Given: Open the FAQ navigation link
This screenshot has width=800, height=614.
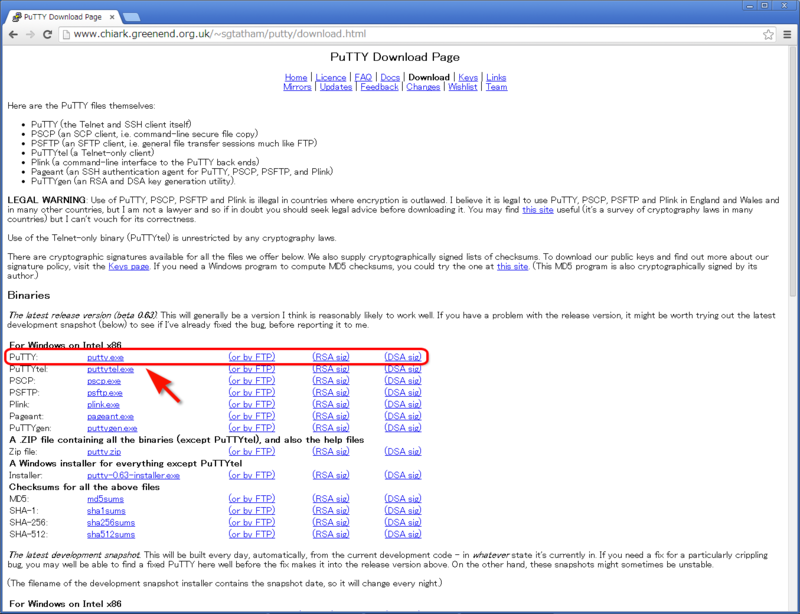Looking at the screenshot, I should (x=363, y=78).
